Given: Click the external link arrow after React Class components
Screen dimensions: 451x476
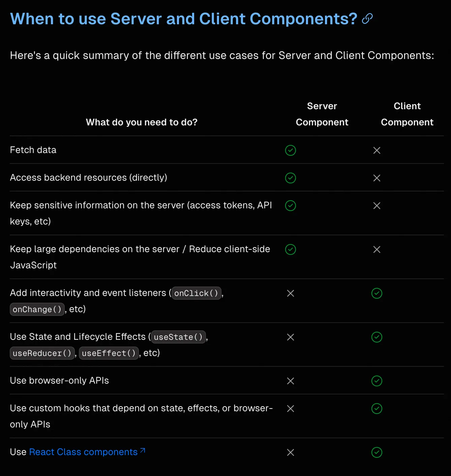Looking at the screenshot, I should click(x=143, y=450).
